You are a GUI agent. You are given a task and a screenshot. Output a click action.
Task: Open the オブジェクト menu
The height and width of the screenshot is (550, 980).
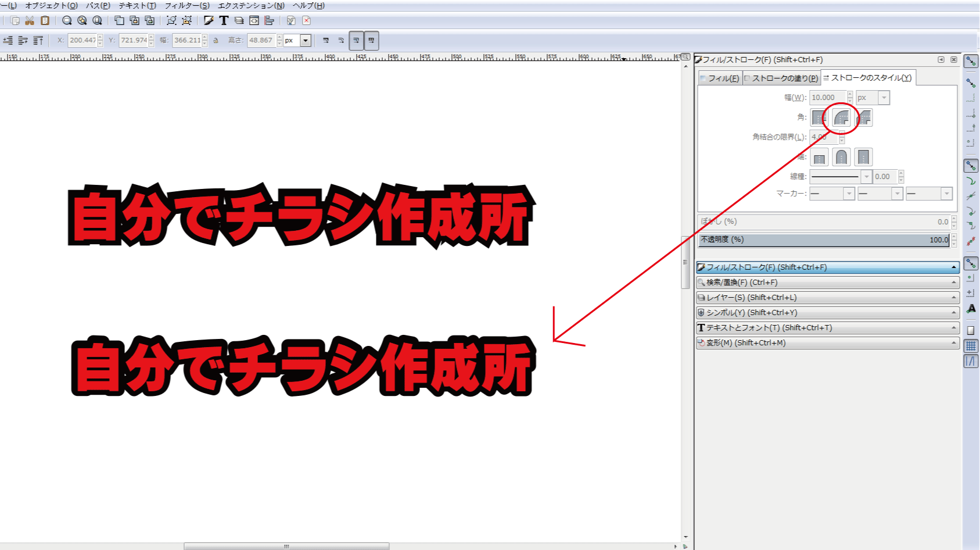coord(51,5)
